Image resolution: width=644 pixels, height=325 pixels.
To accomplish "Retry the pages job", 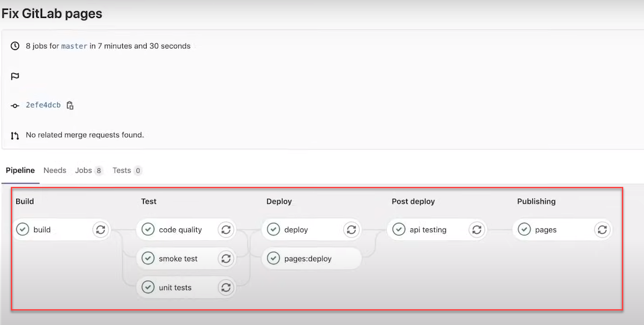I will (602, 229).
